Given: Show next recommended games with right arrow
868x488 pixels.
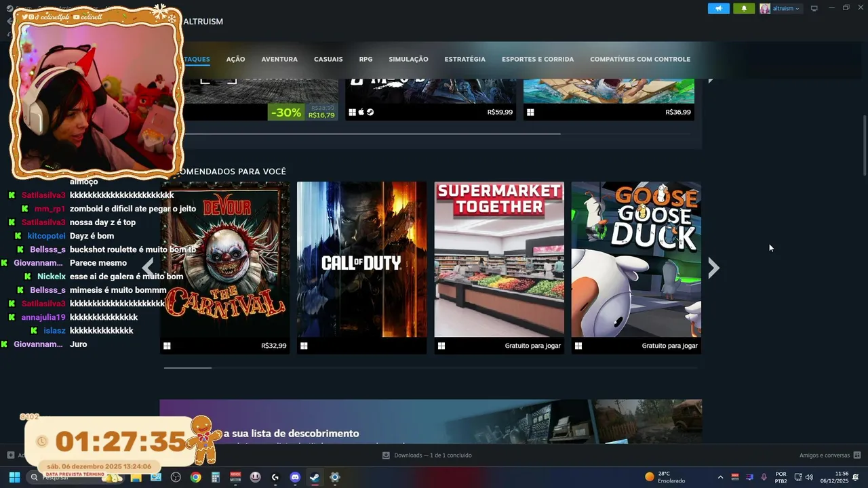Looking at the screenshot, I should [x=713, y=268].
